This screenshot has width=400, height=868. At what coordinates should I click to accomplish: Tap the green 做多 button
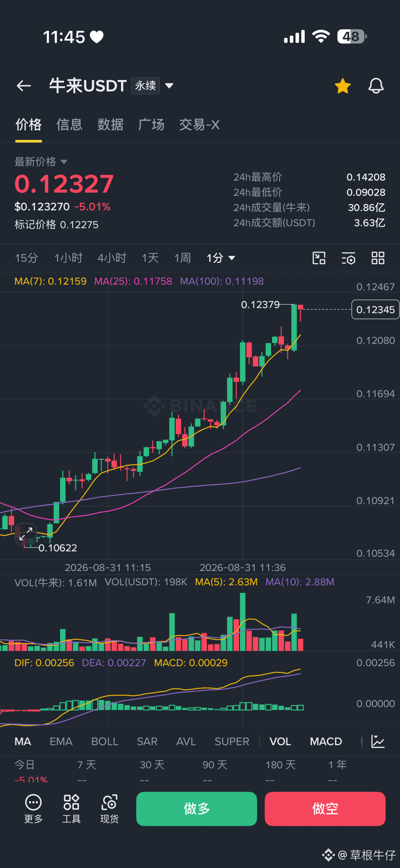pos(197,809)
